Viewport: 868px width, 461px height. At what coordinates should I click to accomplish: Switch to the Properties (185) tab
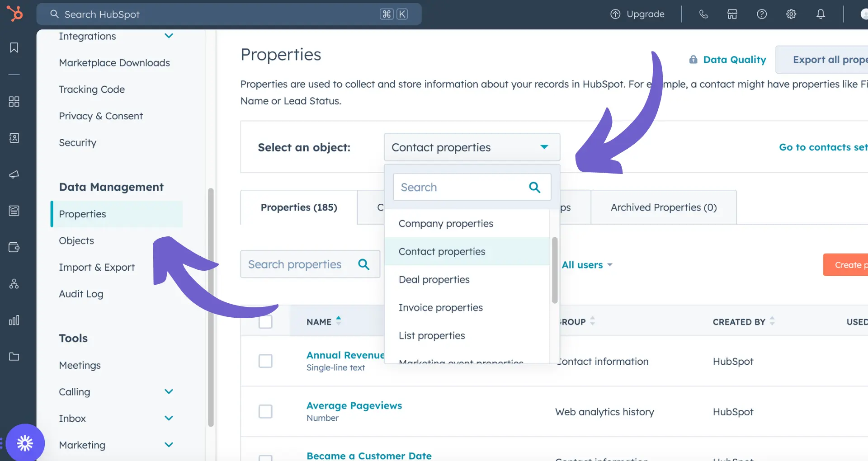[x=299, y=207]
